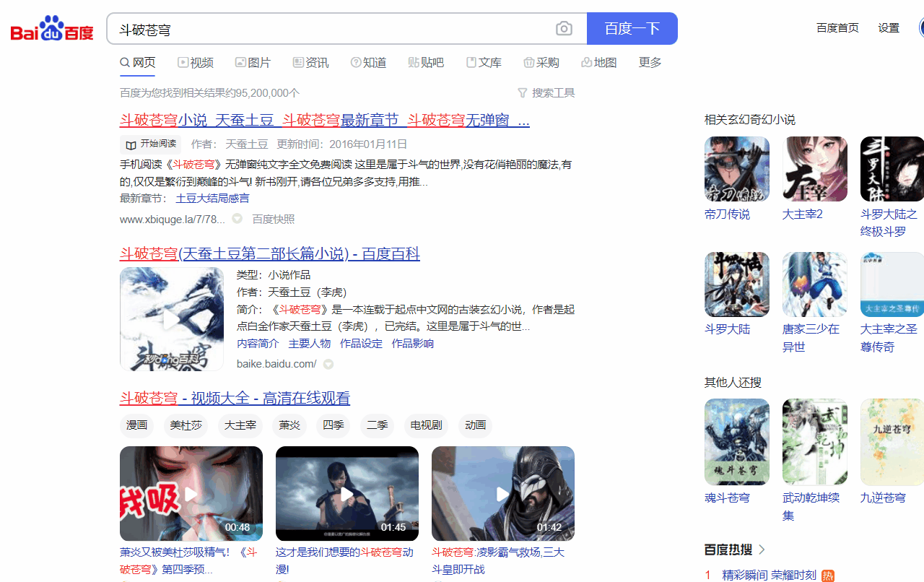
Task: Open hot search 精彩瞬间 荣耀时刻
Action: click(770, 576)
